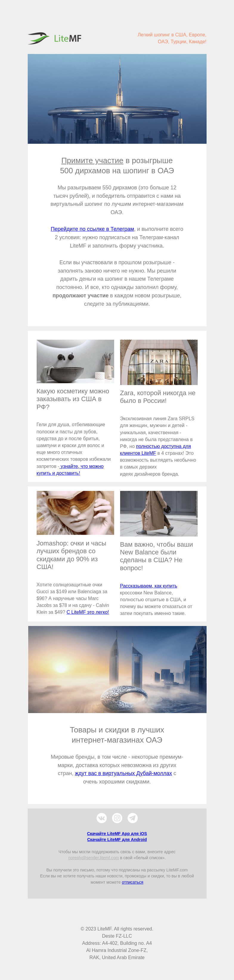Open the 'Перейдите по ссылке в Телеграм' link
The height and width of the screenshot is (980, 234).
tap(92, 229)
